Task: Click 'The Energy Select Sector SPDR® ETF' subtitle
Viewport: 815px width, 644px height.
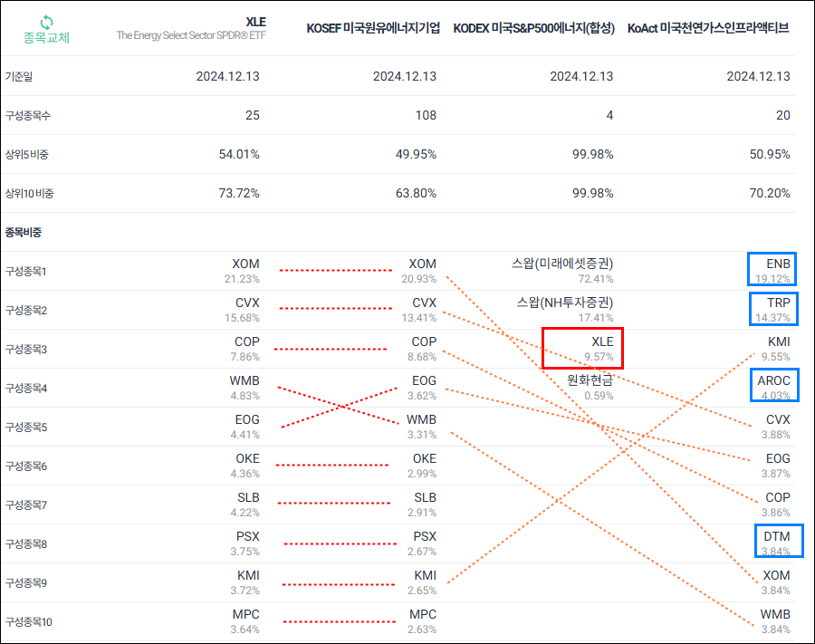Action: (x=191, y=35)
